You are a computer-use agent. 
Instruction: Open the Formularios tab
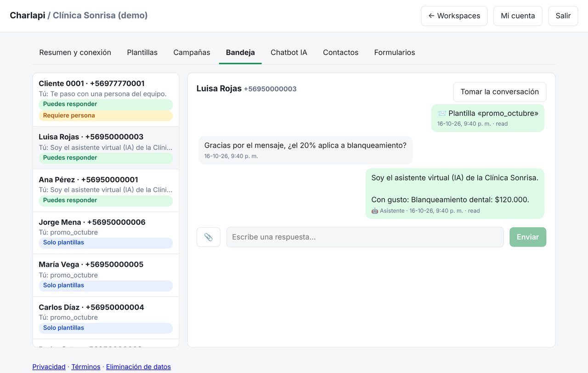[x=395, y=52]
